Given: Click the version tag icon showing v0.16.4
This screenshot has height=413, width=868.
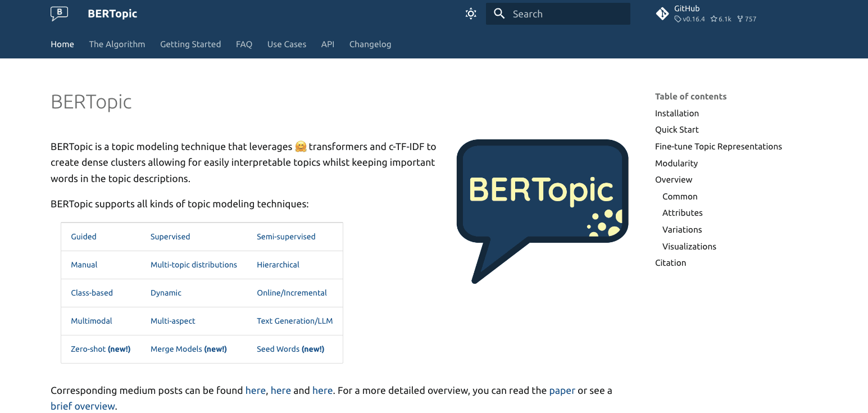Looking at the screenshot, I should 678,19.
